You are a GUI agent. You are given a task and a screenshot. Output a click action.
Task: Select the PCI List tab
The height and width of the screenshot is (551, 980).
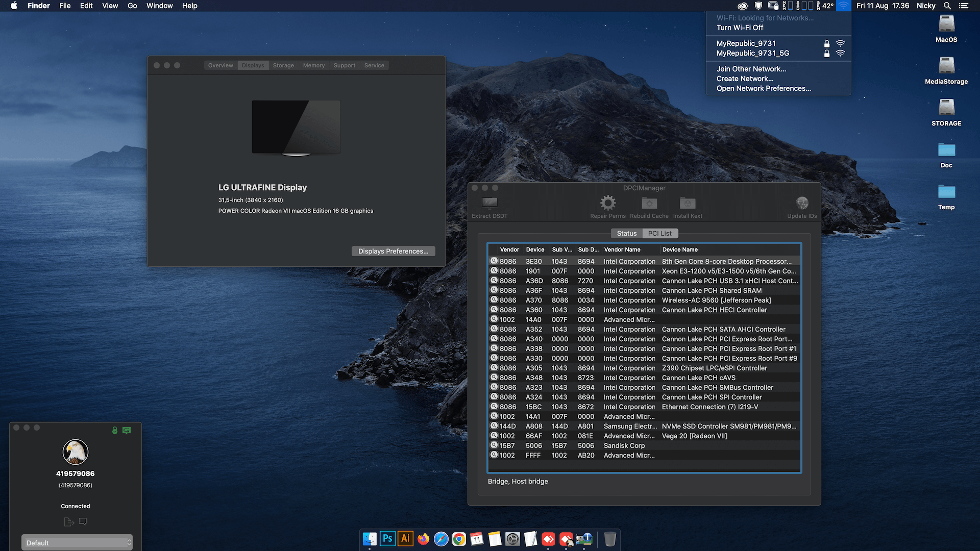pos(659,233)
